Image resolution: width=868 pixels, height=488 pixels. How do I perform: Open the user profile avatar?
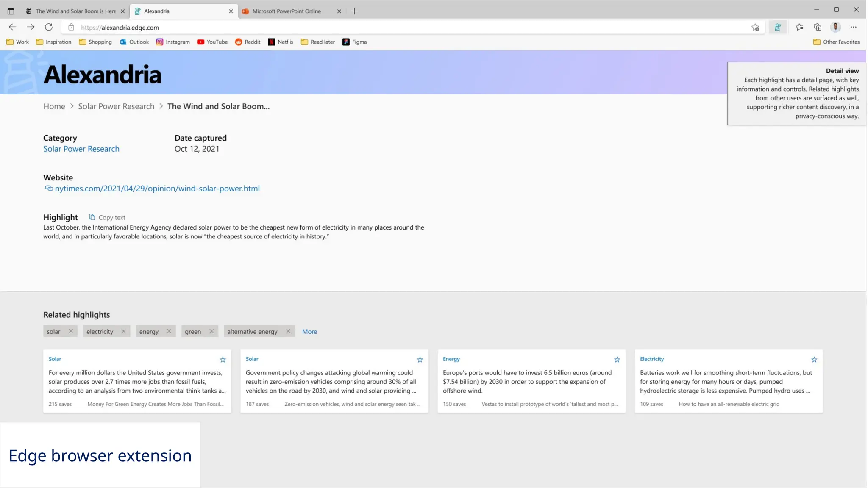point(835,27)
